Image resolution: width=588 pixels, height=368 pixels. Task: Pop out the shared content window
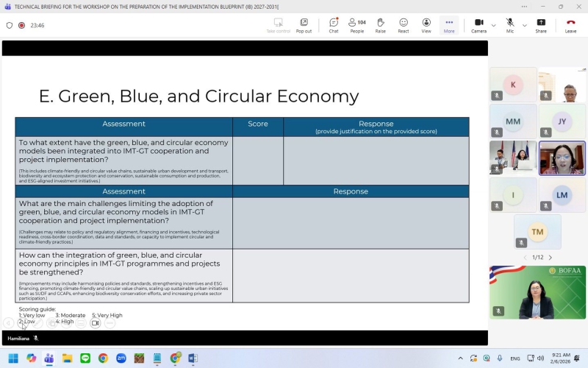click(x=304, y=26)
